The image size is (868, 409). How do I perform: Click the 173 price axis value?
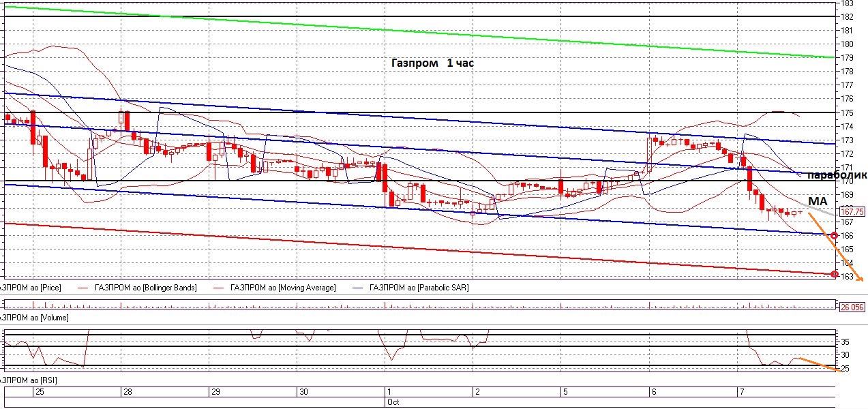click(x=848, y=140)
